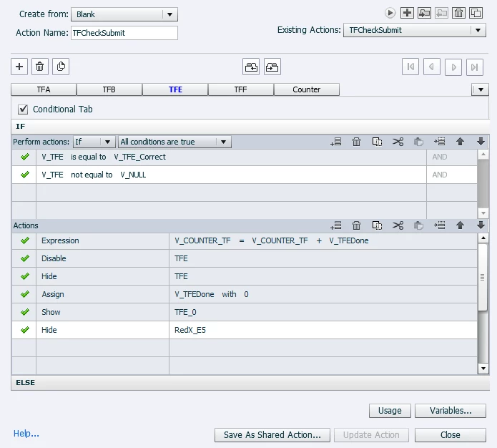Screen dimensions: 497x448
Task: Click Save As Shared Action button
Action: tap(272, 434)
